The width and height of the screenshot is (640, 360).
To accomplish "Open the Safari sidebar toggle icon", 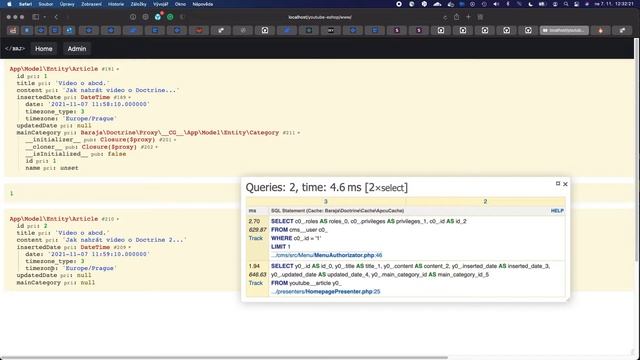I will [36, 17].
